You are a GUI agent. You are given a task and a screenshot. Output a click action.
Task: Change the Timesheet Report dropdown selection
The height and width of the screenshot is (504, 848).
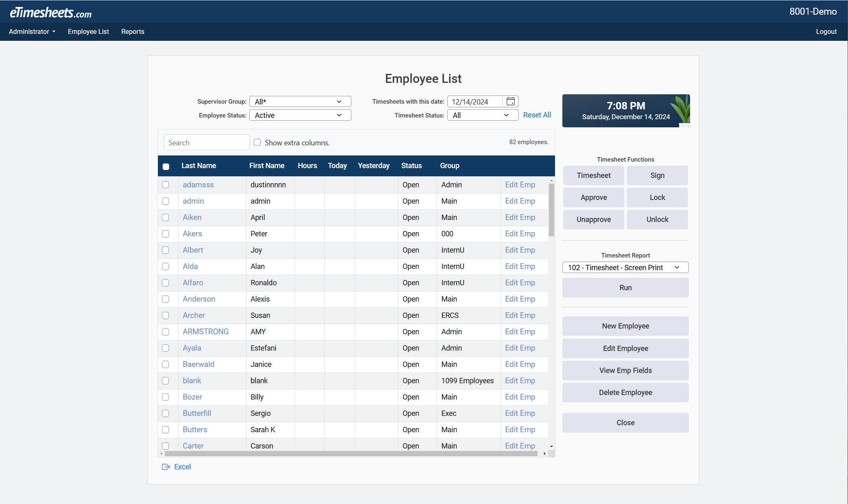[625, 267]
